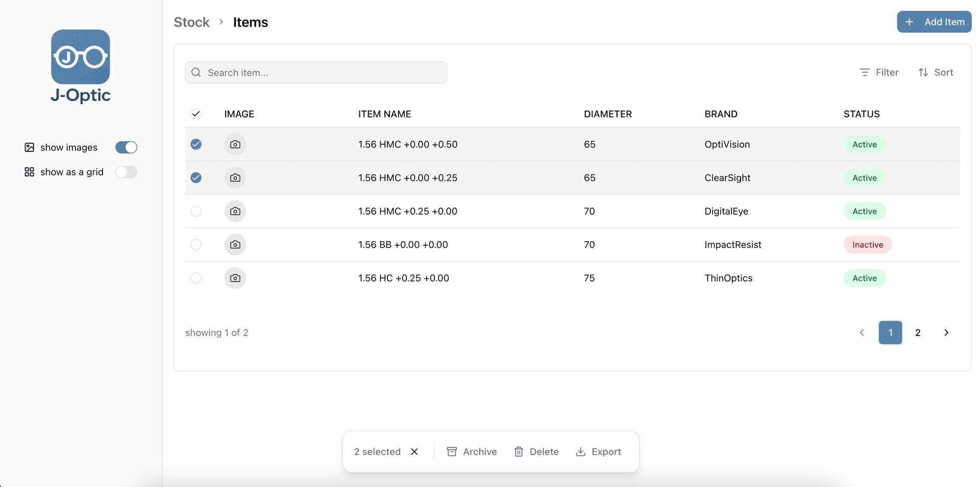Turn off the show images toggle
The image size is (980, 487).
(x=126, y=147)
